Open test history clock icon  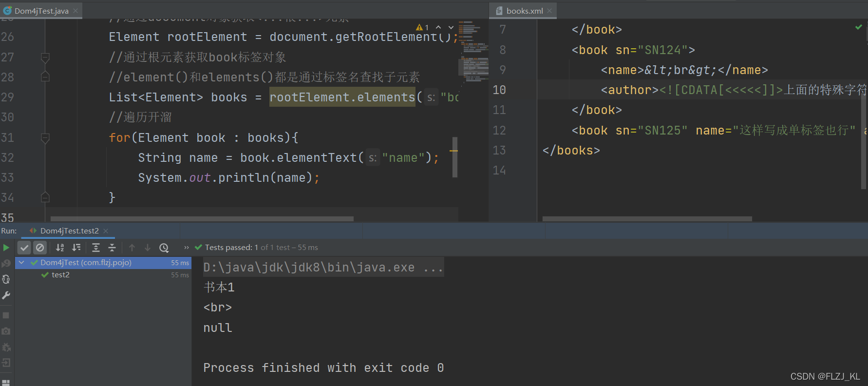click(164, 248)
